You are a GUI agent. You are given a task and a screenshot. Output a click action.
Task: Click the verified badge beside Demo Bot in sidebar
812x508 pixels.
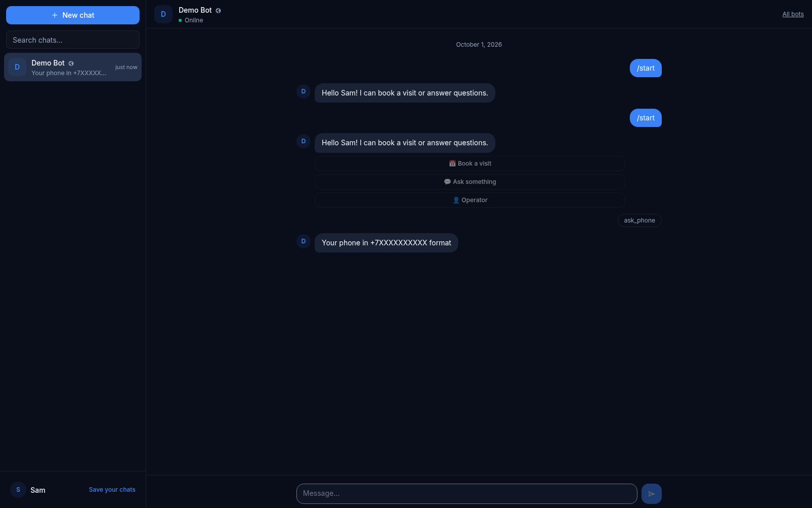point(71,63)
